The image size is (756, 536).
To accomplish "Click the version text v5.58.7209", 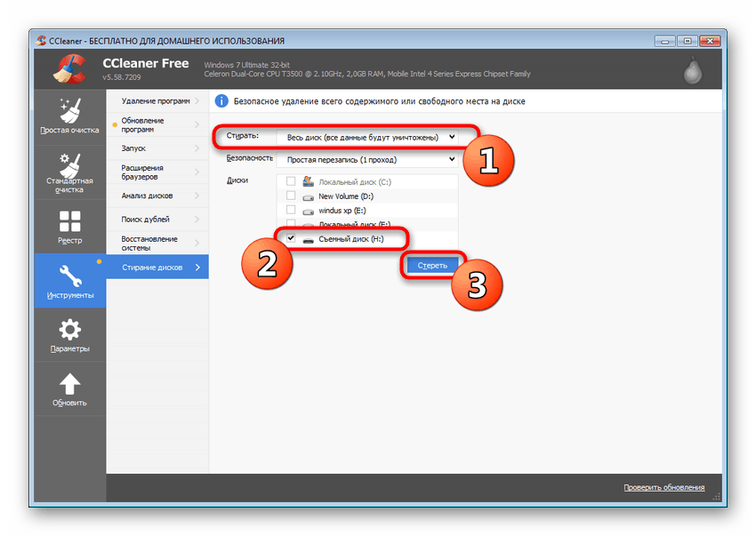I will [x=122, y=77].
